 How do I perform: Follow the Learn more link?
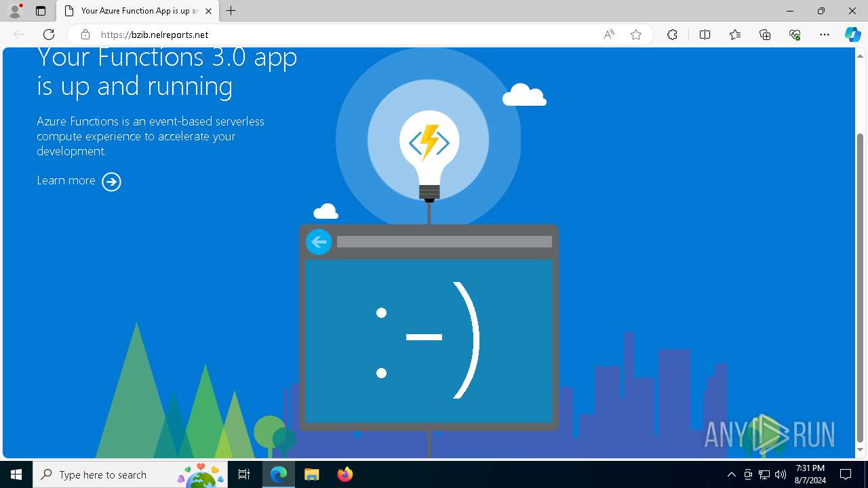(x=66, y=180)
